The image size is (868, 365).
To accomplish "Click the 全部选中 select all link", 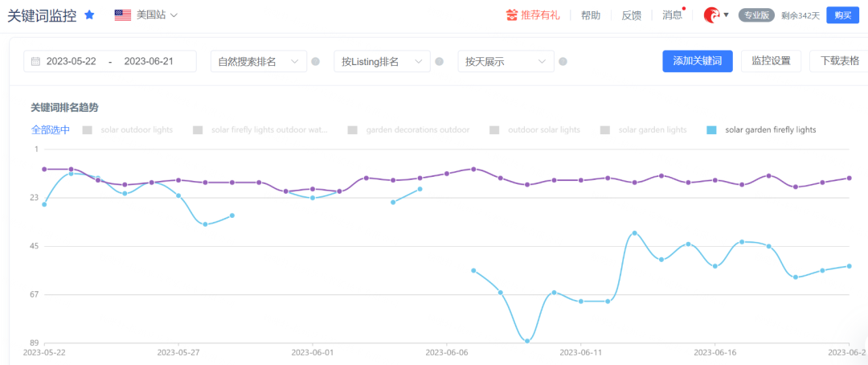I will (51, 129).
